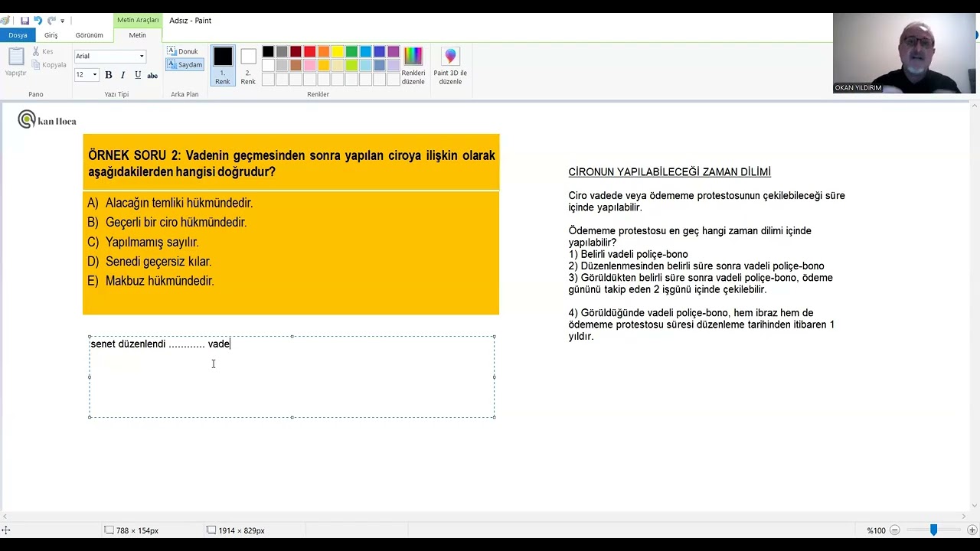Select Donuk opaque background option

(x=184, y=51)
